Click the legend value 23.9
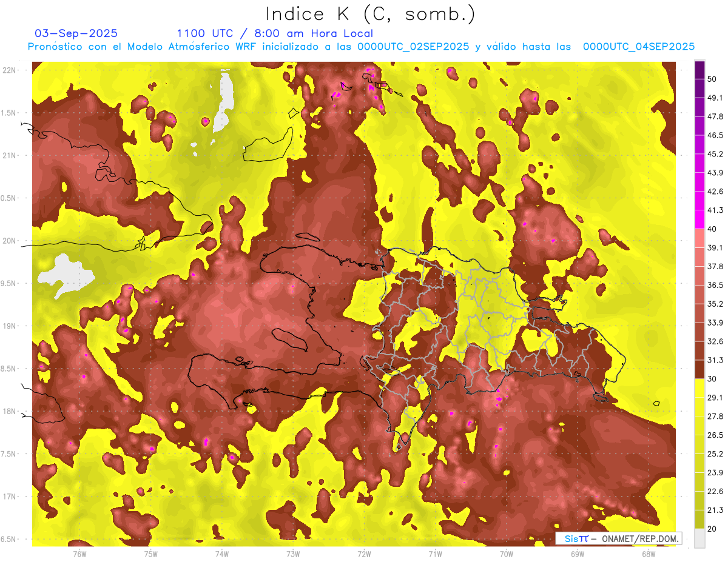728x562 pixels. [x=715, y=473]
